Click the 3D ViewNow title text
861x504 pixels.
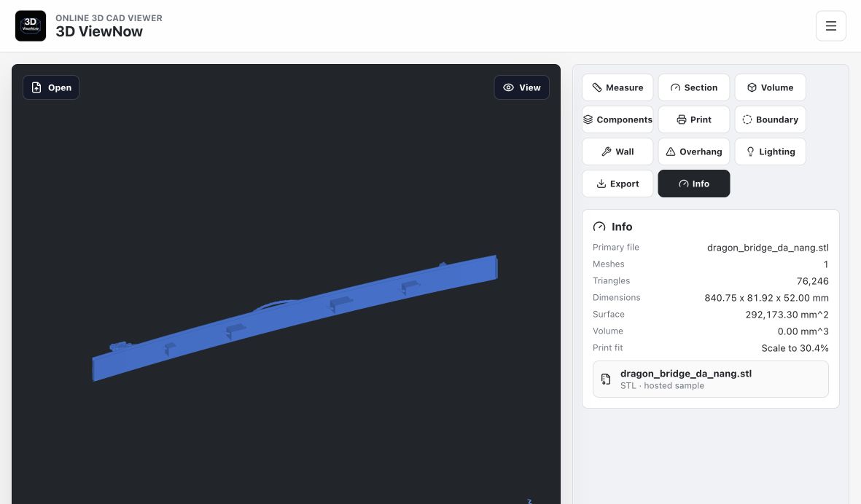click(x=99, y=32)
